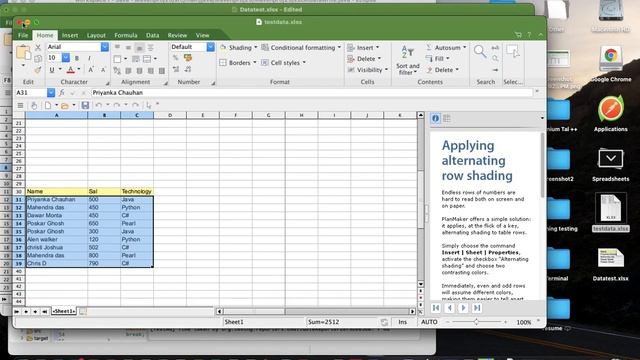Click the Copy icon in Edit group
Image resolution: width=640 pixels, height=360 pixels.
pos(38,58)
